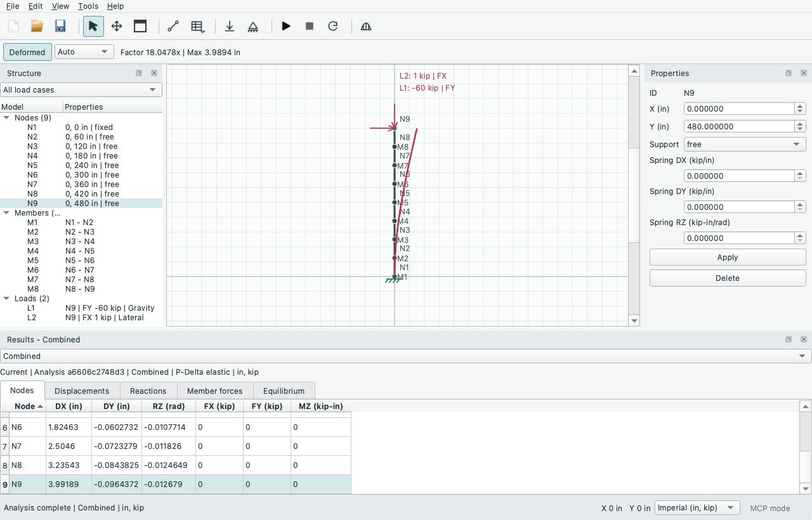Screen dimensions: 812x520
Task: Click the stop analysis icon
Action: point(310,26)
